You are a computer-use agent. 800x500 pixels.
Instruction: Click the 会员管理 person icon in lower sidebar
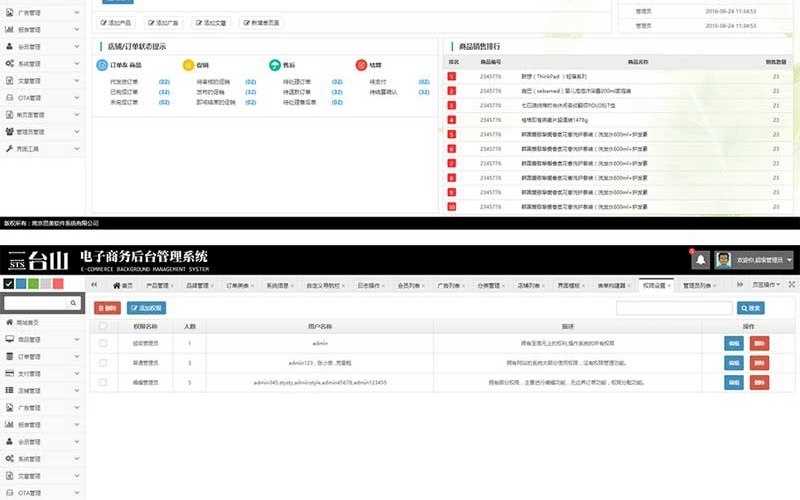[x=9, y=441]
